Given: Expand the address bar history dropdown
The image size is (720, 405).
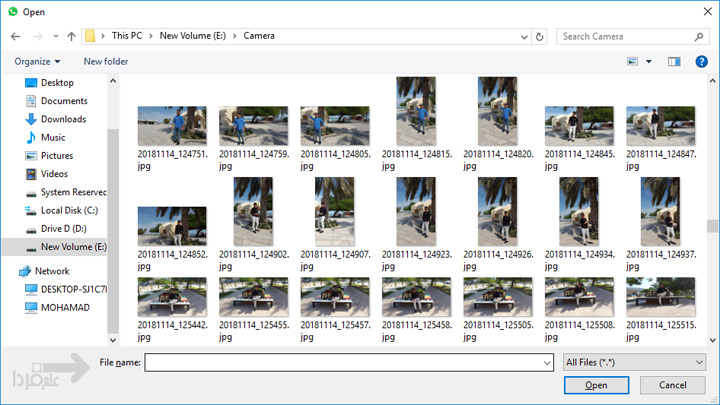Looking at the screenshot, I should (524, 37).
